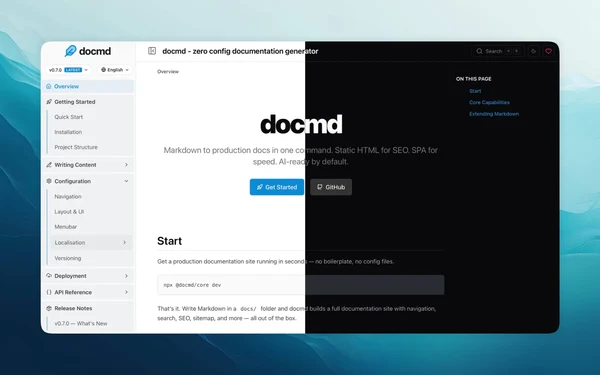
Task: Open the Navigation configuration page
Action: pos(68,196)
